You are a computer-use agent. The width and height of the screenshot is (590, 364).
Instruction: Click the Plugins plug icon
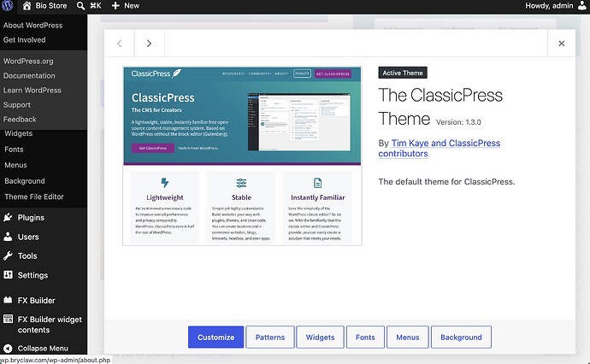coord(8,217)
